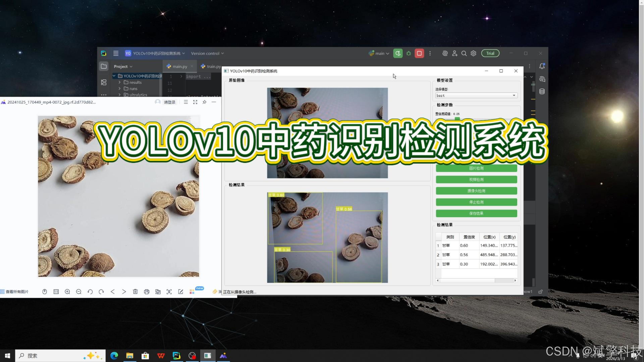Image resolution: width=644 pixels, height=362 pixels.
Task: Delete the image with the trash icon
Action: tap(135, 292)
